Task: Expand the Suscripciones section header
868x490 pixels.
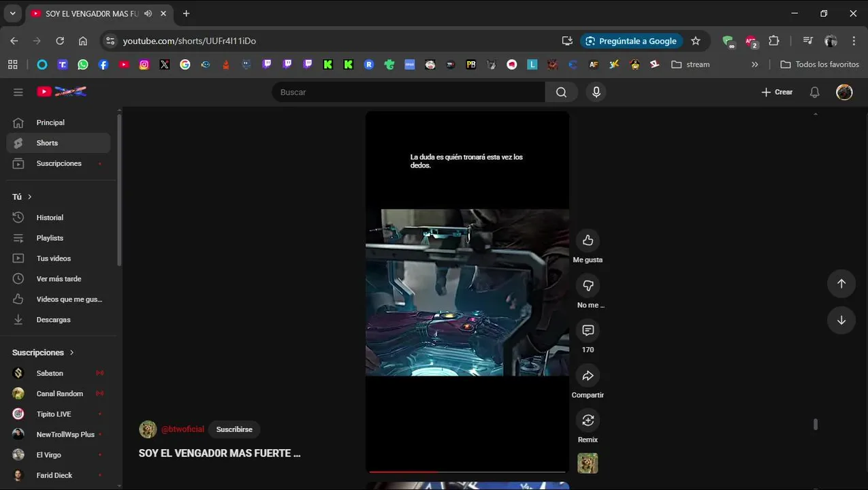Action: pyautogui.click(x=43, y=353)
